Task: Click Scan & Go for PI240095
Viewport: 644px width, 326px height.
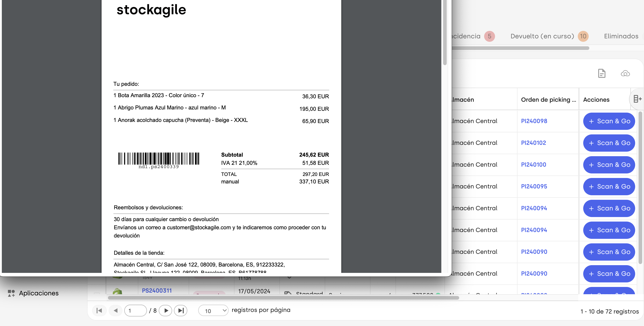Action: tap(609, 187)
